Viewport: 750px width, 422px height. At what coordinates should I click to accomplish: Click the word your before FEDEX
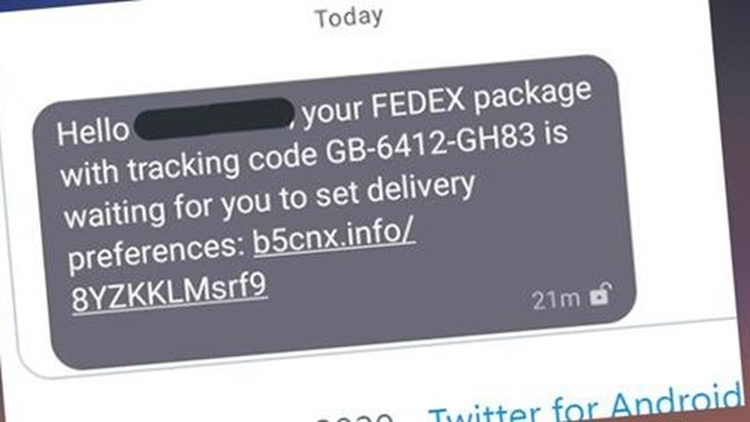(x=331, y=111)
